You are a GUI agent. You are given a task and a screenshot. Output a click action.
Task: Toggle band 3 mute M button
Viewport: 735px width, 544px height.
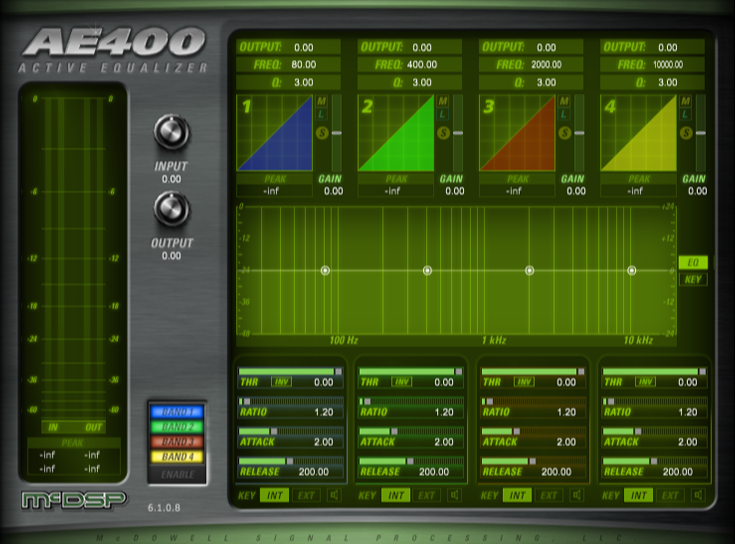coord(564,101)
